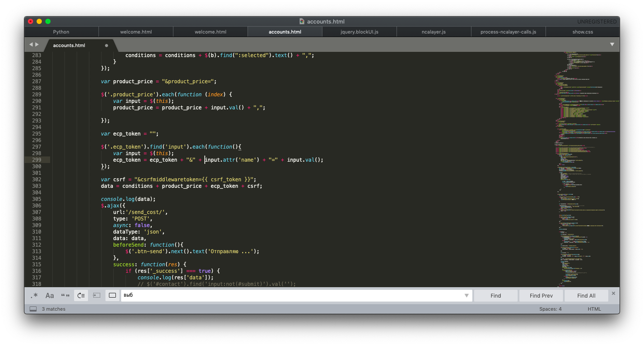The height and width of the screenshot is (346, 644).
Task: Open the welcome.html tab beside the Python tab
Action: [136, 32]
